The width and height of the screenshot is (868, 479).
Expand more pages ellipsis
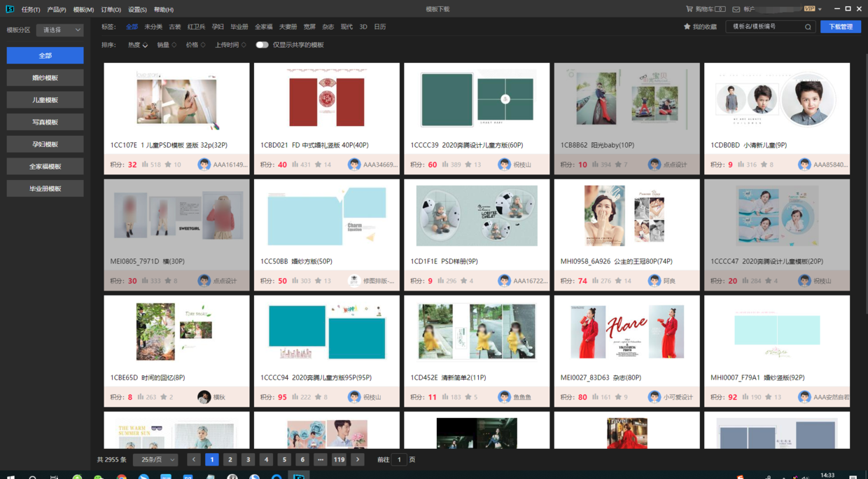(321, 459)
